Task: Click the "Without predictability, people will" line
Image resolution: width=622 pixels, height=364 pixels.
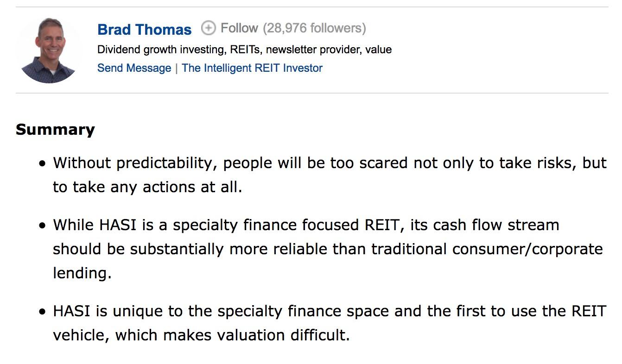Action: coord(329,163)
